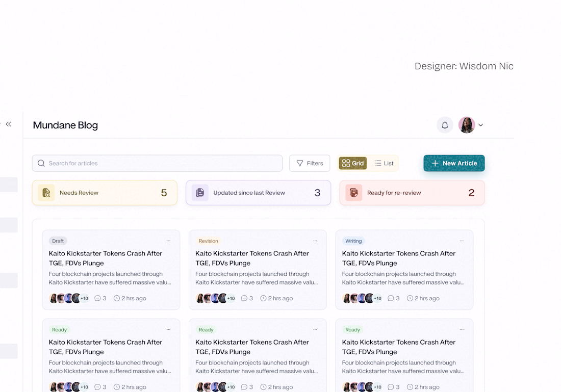
Task: Click comments icon on Draft card
Action: pyautogui.click(x=97, y=298)
